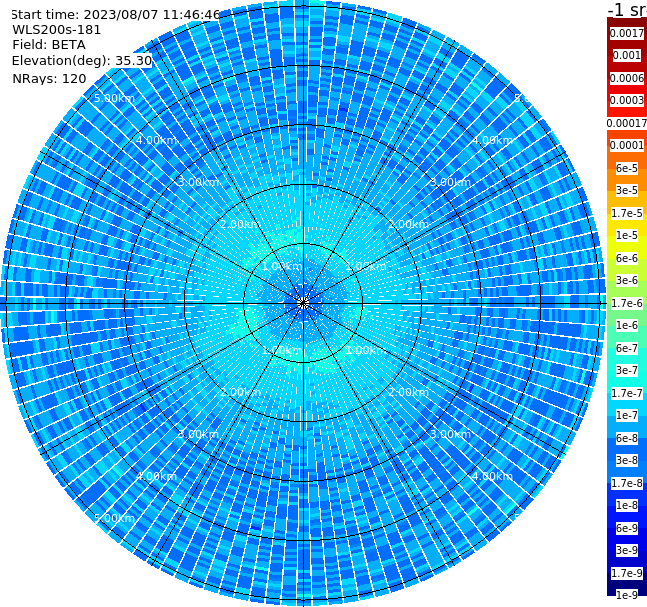The image size is (647, 607).
Task: Click the '3e-5' colorbar tick label
Action: pyautogui.click(x=627, y=190)
